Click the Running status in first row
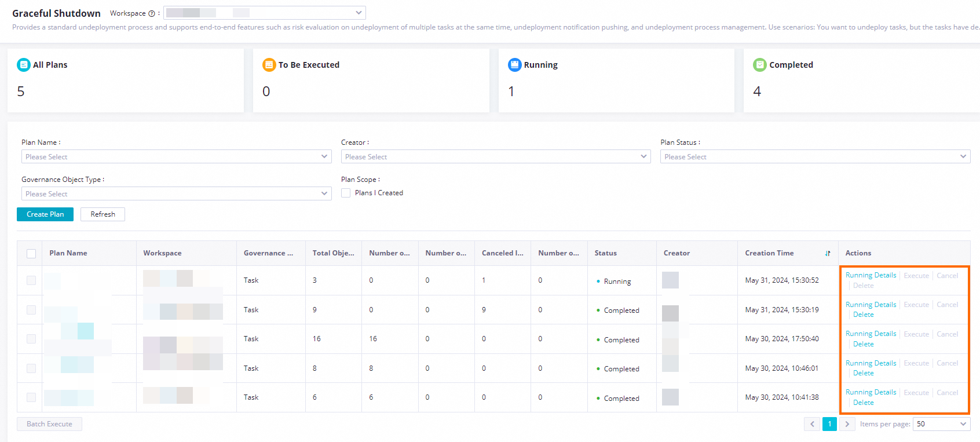The height and width of the screenshot is (442, 980). click(617, 282)
